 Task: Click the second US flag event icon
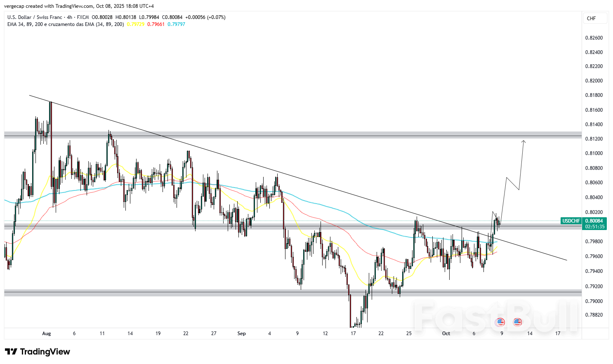(x=517, y=322)
